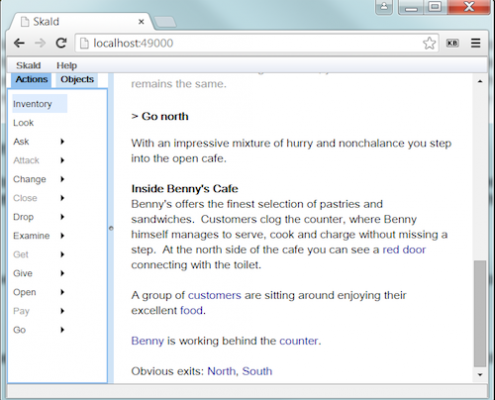Click the North exit link
This screenshot has height=400, width=495.
[x=221, y=371]
